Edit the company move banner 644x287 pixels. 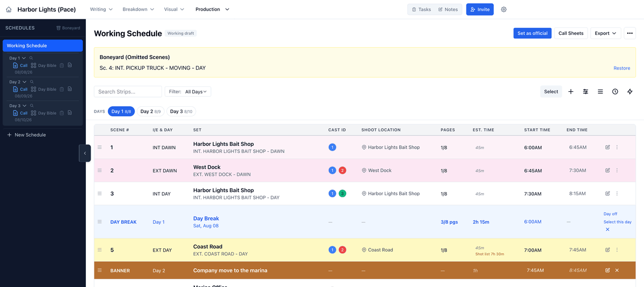(x=608, y=270)
